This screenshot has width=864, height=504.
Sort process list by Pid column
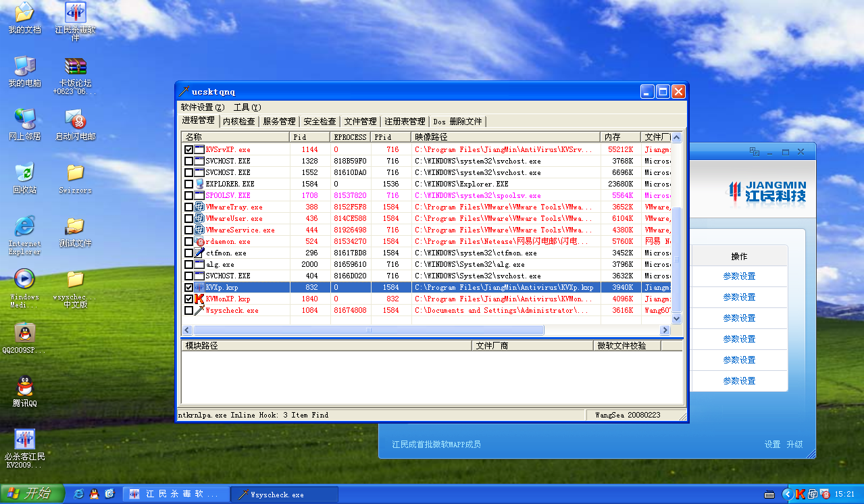pos(310,137)
